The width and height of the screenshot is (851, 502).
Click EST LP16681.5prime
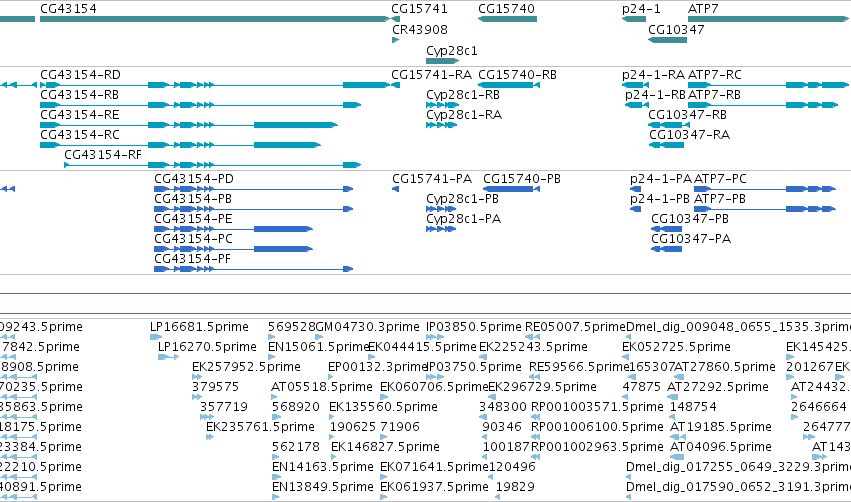point(199,327)
